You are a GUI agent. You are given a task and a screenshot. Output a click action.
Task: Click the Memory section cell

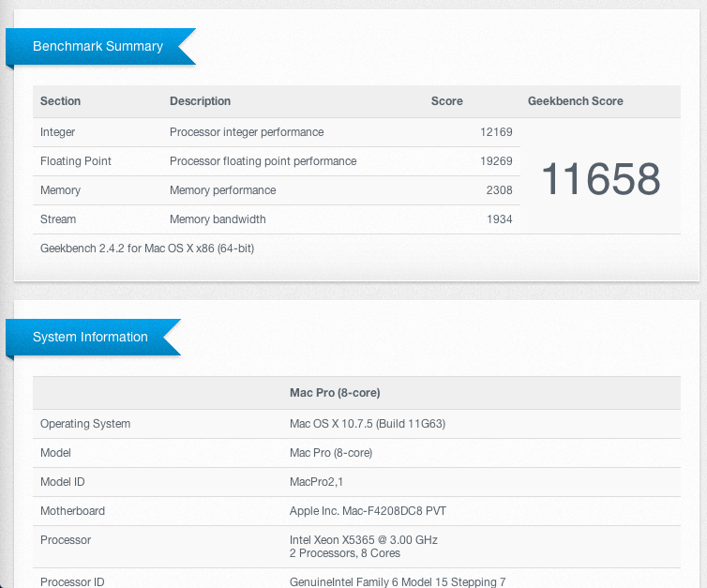(x=60, y=190)
